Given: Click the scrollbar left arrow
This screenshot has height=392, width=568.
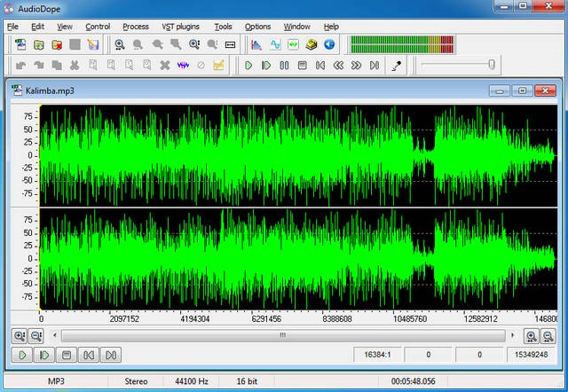Looking at the screenshot, I should [x=55, y=335].
